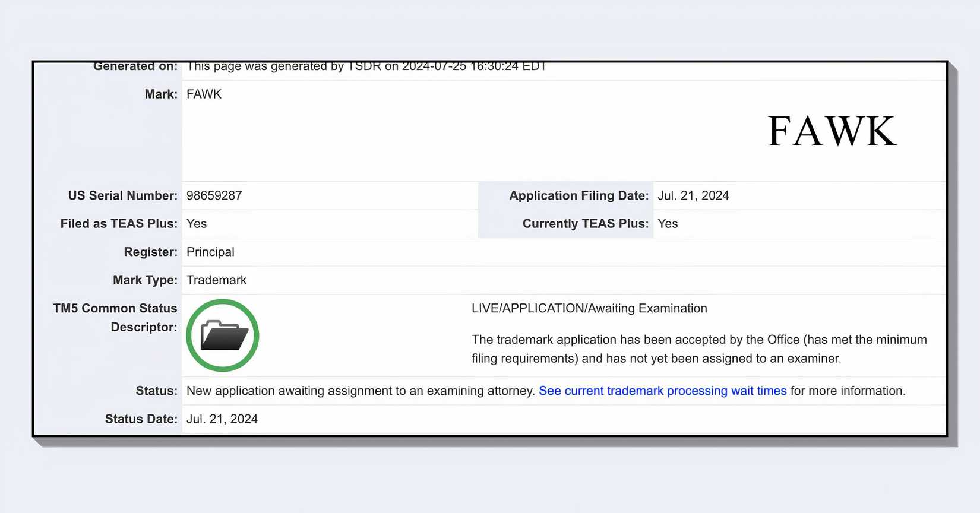The width and height of the screenshot is (980, 513).
Task: Click the large FAWK mark image
Action: pyautogui.click(x=832, y=131)
